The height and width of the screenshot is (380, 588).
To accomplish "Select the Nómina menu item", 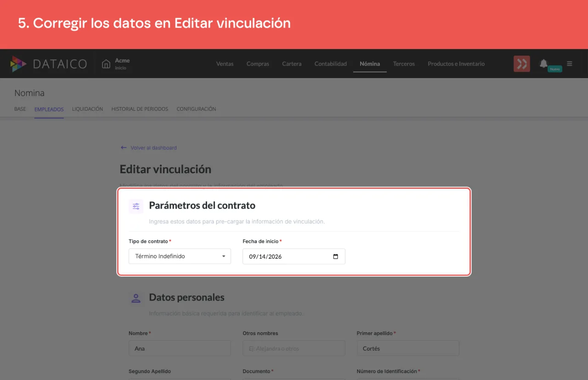I will (370, 64).
